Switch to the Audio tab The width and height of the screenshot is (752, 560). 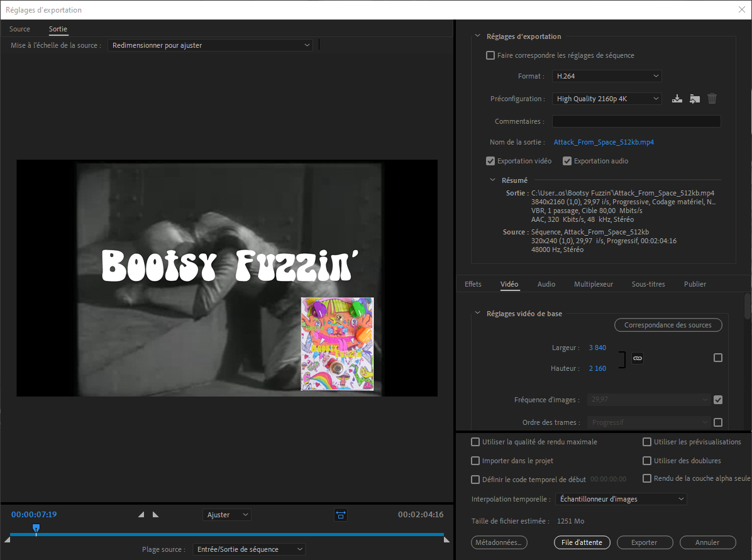[x=546, y=284]
